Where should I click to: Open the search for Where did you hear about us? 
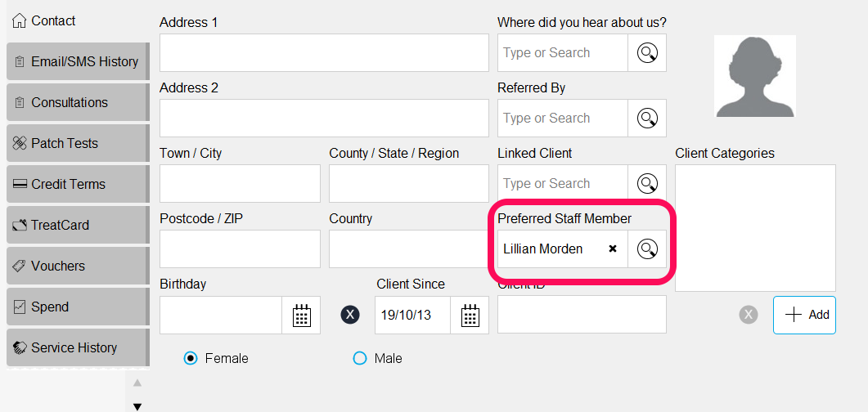click(647, 52)
